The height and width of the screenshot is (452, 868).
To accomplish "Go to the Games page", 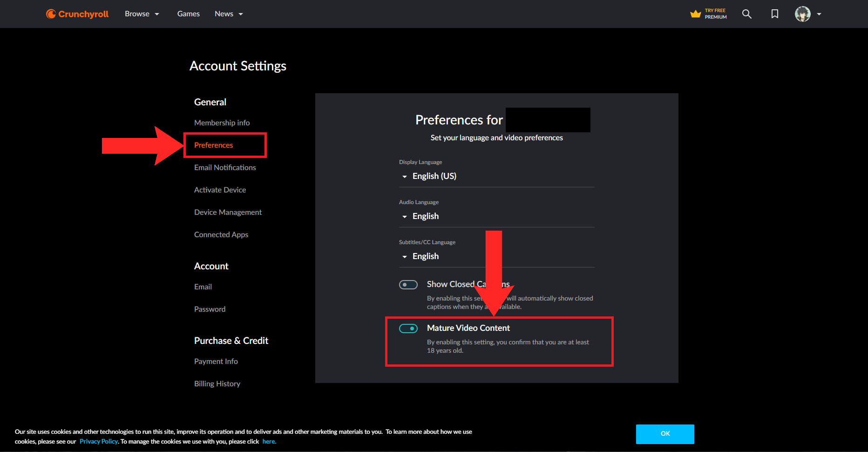I will [188, 14].
